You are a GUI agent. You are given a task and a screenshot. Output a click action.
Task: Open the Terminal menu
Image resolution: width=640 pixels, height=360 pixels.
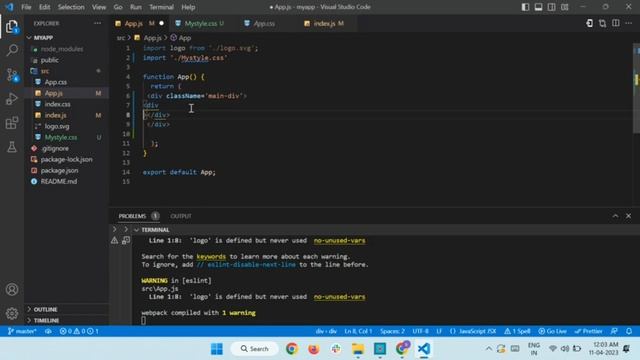point(161,7)
